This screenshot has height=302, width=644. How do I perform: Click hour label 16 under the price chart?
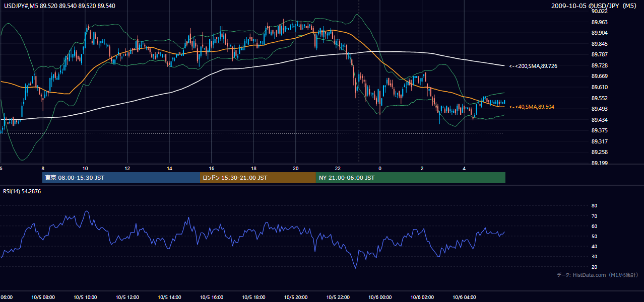click(212, 168)
